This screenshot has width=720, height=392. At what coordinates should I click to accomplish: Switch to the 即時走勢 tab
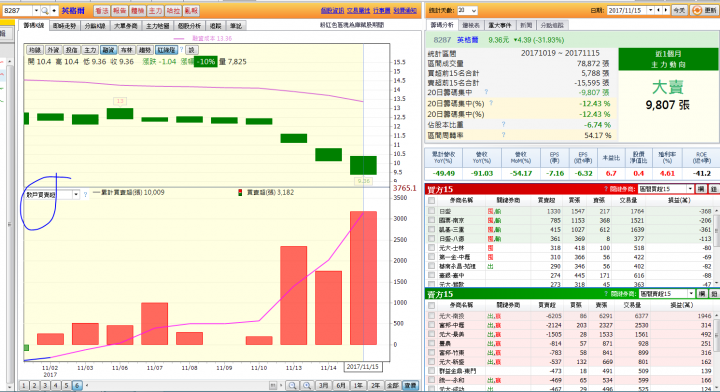point(64,26)
